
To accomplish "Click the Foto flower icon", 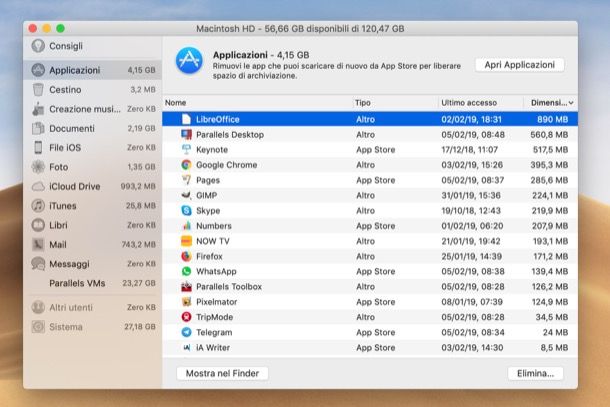I will 38,167.
